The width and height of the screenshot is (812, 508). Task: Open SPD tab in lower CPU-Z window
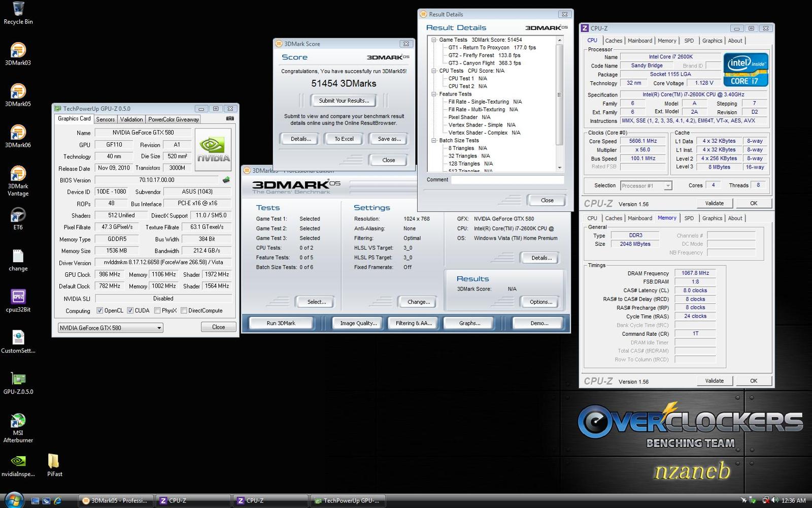pos(689,218)
